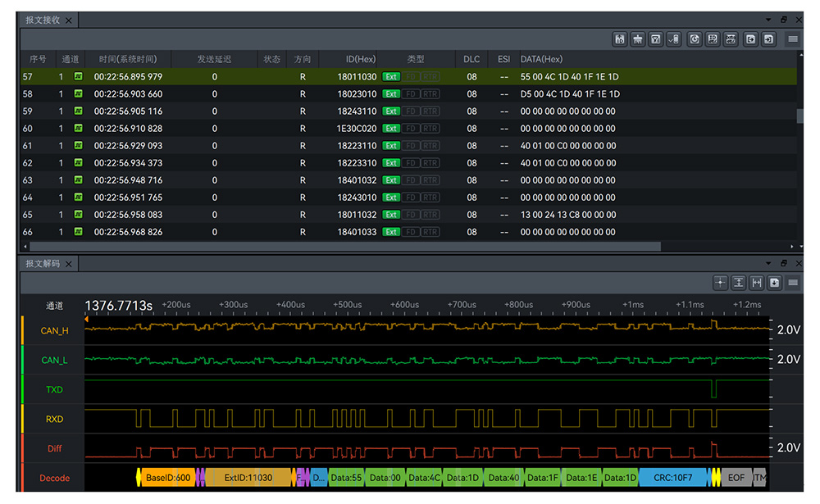Click the +500us tick on time ruler
Viewport: 820px width, 504px height.
(347, 304)
